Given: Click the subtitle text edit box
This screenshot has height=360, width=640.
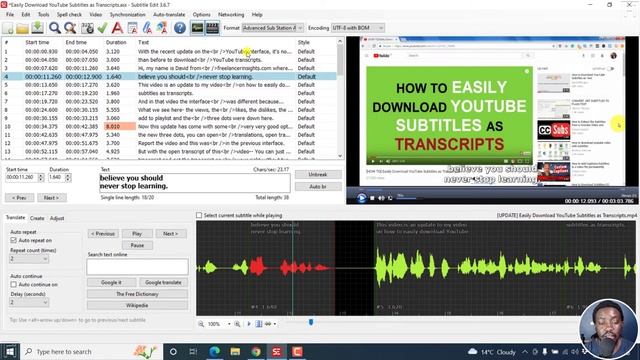Looking at the screenshot, I should 195,182.
